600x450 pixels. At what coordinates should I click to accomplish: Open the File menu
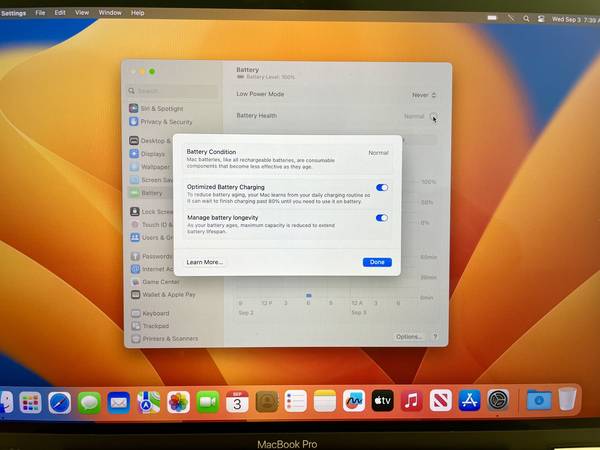pos(40,13)
